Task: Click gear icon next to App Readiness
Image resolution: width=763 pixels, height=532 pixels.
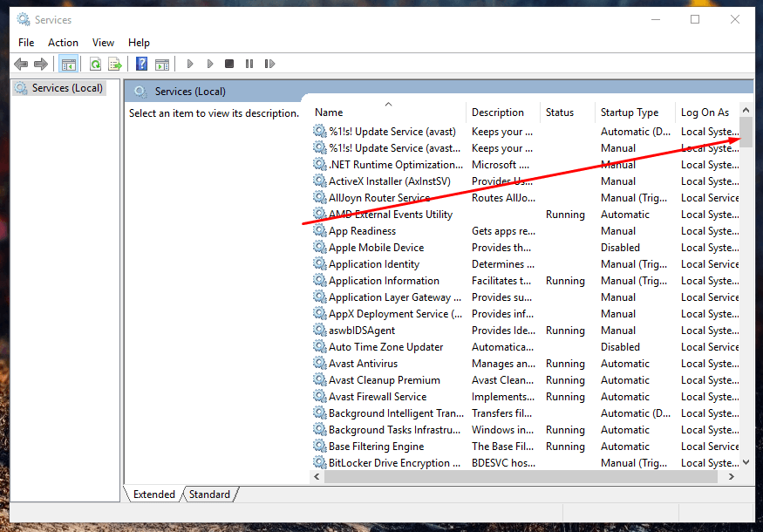Action: [320, 231]
